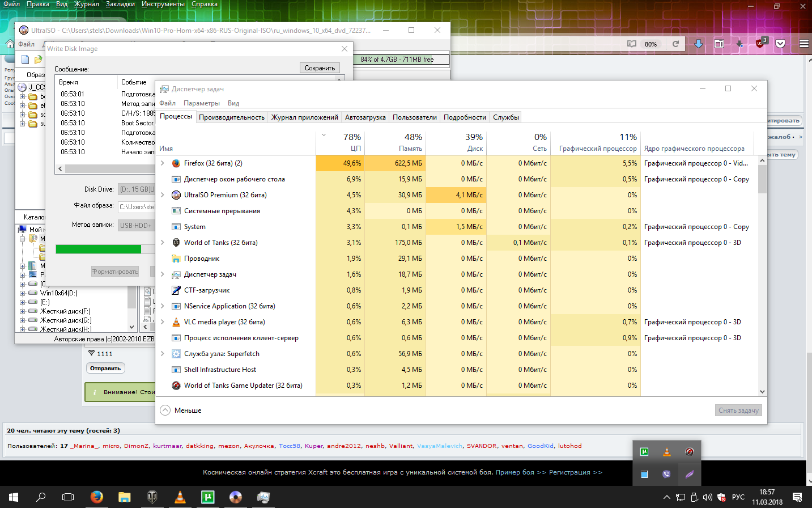Click VLC cone icon in tray overflow
The height and width of the screenshot is (508, 812).
point(667,452)
